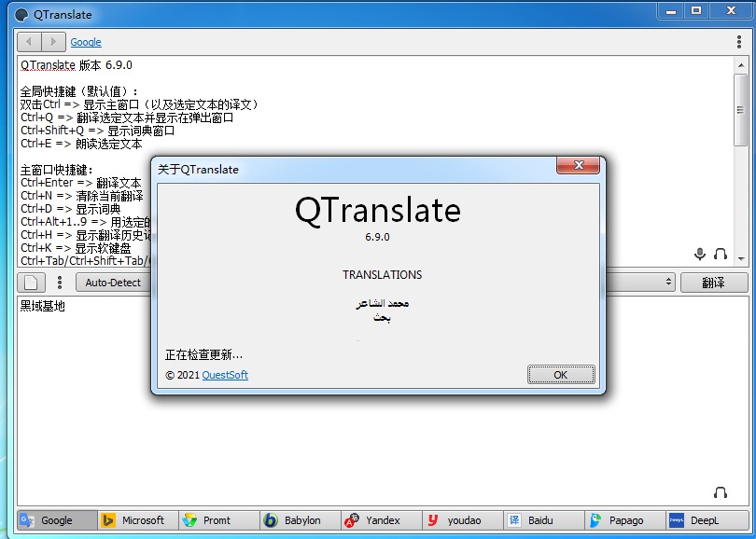Close the 关于QTranslate dialog
Viewport: 756px width, 539px height.
578,165
